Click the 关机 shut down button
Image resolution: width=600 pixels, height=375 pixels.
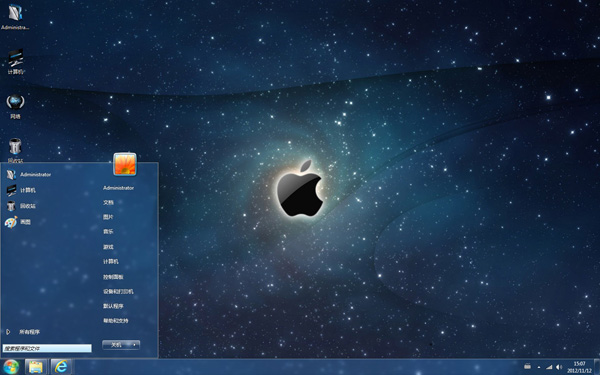(116, 345)
